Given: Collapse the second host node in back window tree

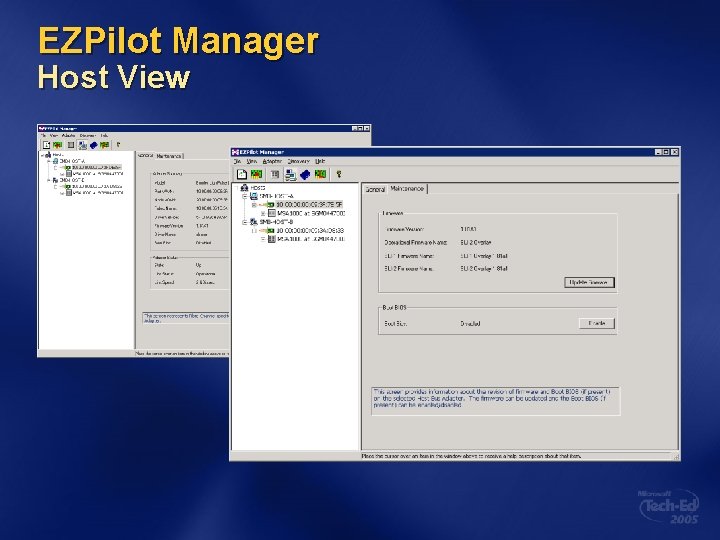Looking at the screenshot, I should [49, 180].
